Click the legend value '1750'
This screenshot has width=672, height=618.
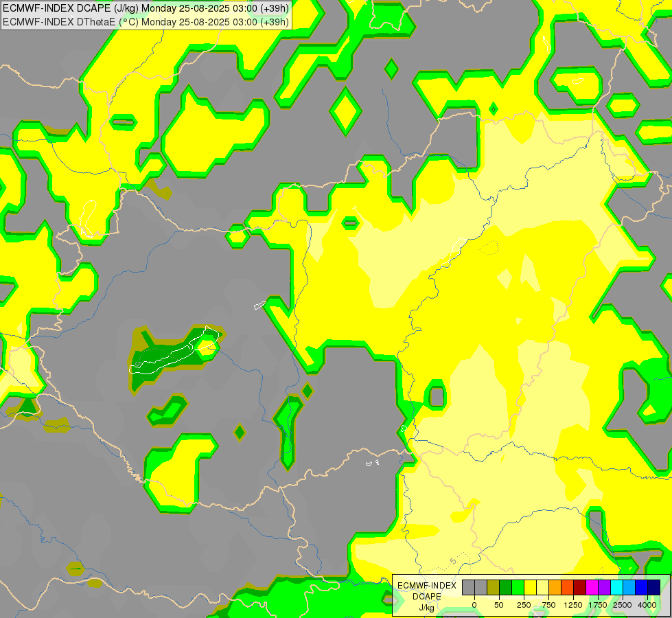[x=598, y=605]
